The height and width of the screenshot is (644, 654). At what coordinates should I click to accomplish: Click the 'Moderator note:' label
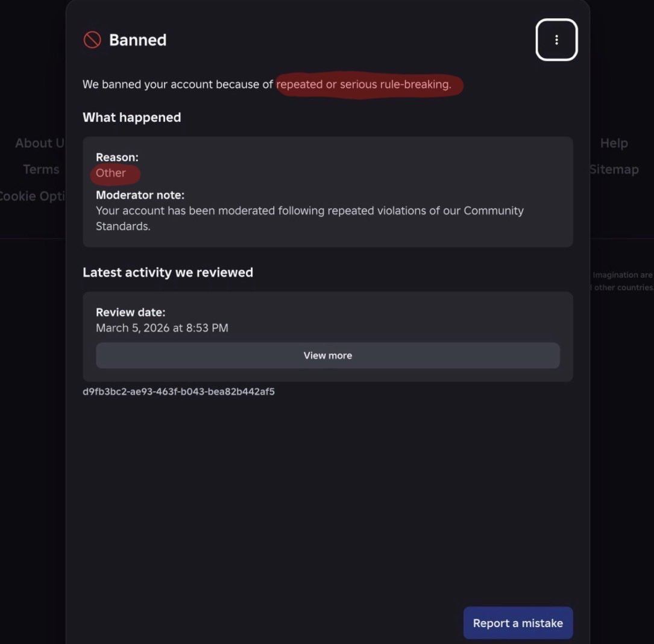pos(140,195)
